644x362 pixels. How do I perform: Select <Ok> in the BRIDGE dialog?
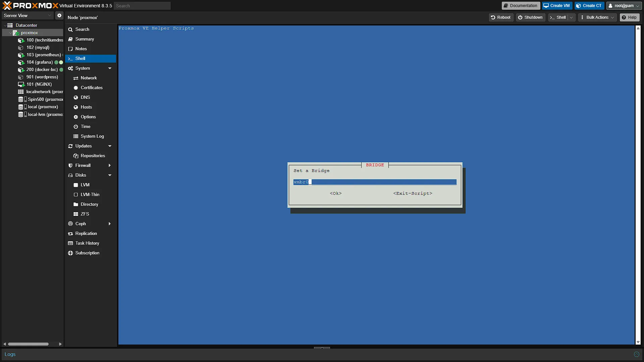coord(336,193)
